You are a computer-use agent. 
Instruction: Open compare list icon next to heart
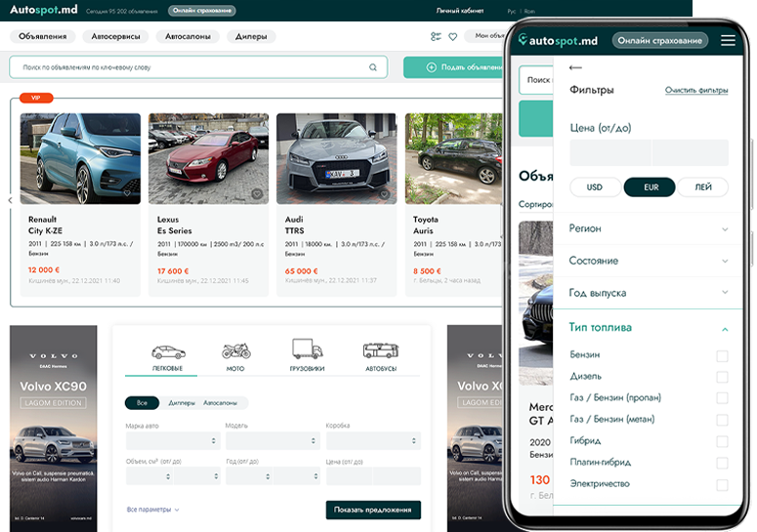[x=436, y=37]
